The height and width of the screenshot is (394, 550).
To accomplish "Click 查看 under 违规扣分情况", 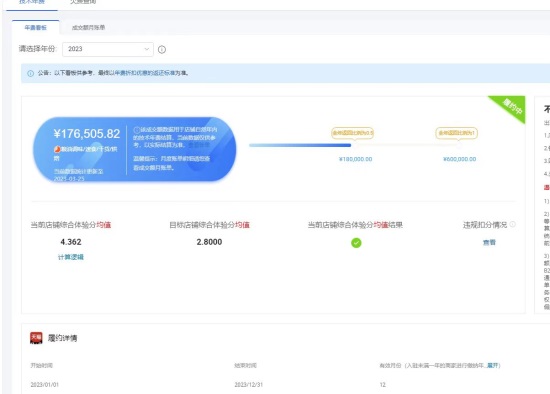I will 489,242.
